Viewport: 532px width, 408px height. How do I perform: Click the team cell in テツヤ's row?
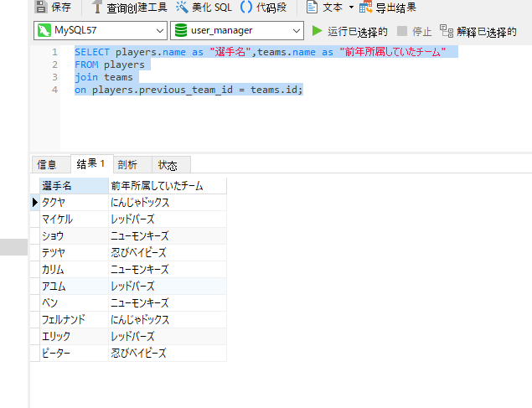coord(168,253)
